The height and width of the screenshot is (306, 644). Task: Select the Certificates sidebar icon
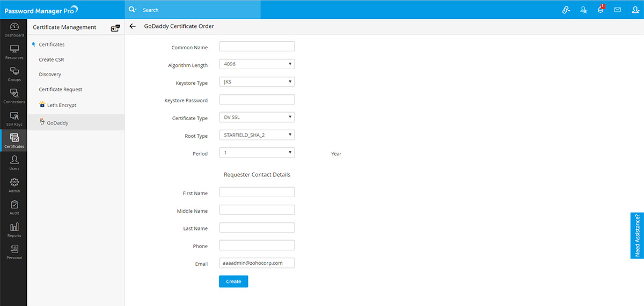point(14,140)
